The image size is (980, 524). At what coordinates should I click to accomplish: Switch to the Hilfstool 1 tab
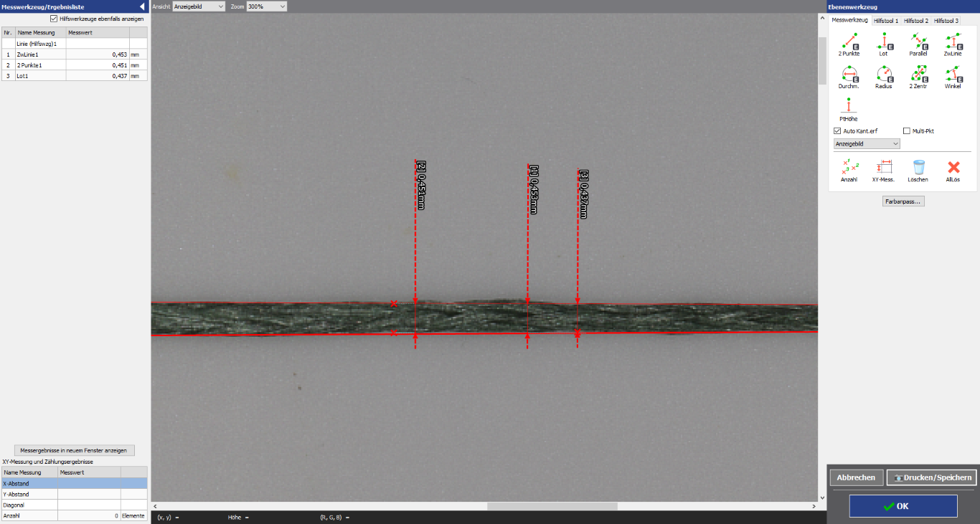[885, 21]
